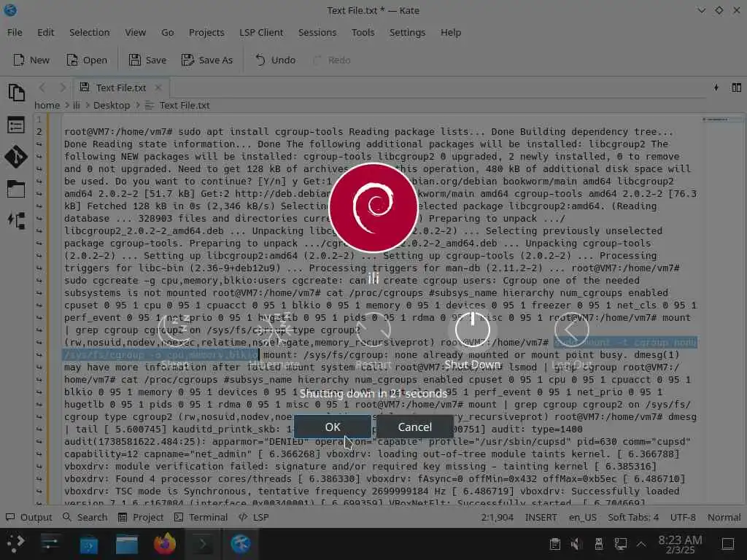Open the Normal highlighting mode dropdown

click(x=724, y=517)
